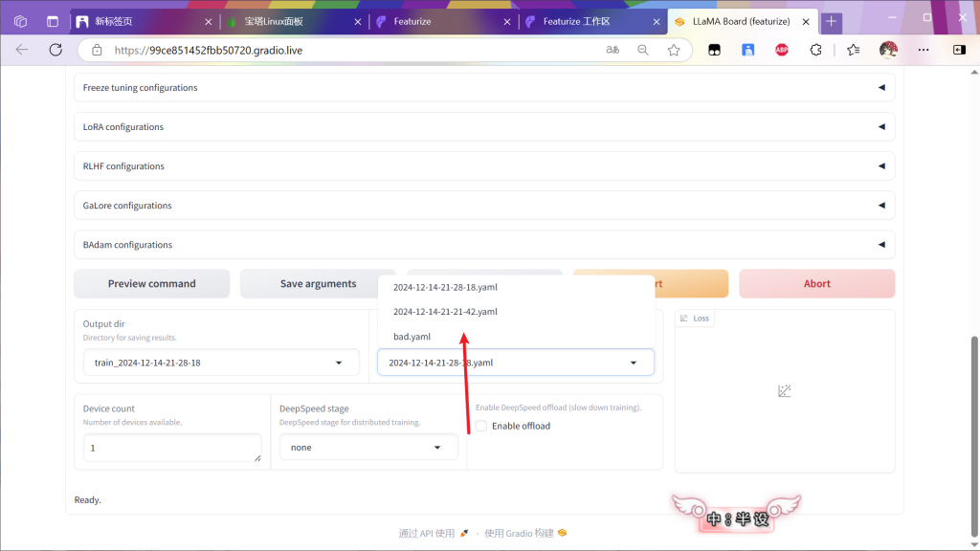
Task: Expand BAdam configurations section
Action: point(484,245)
